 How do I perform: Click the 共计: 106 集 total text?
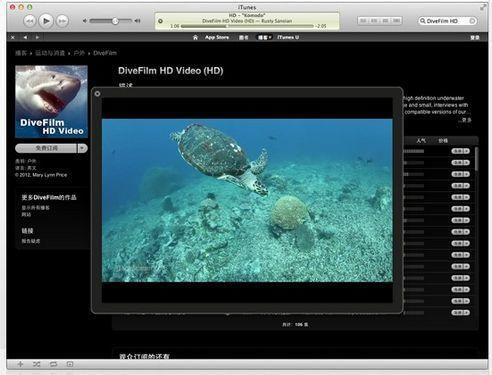coord(295,324)
